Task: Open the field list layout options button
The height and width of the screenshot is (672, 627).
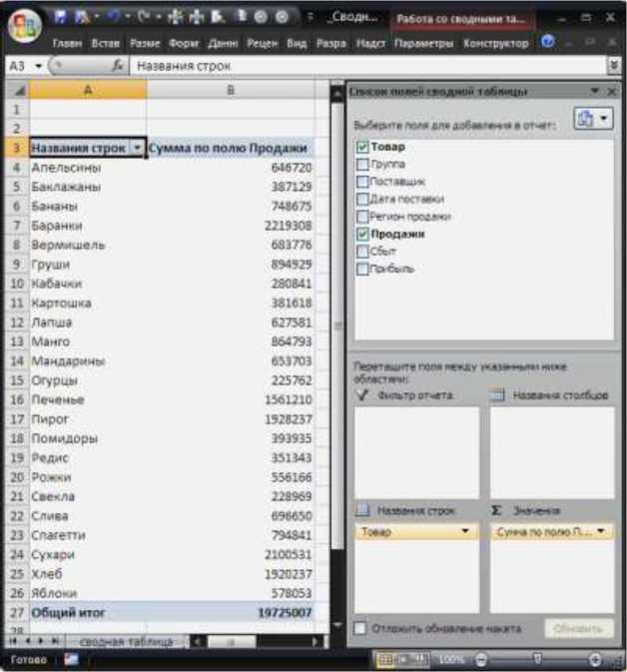Action: (593, 118)
